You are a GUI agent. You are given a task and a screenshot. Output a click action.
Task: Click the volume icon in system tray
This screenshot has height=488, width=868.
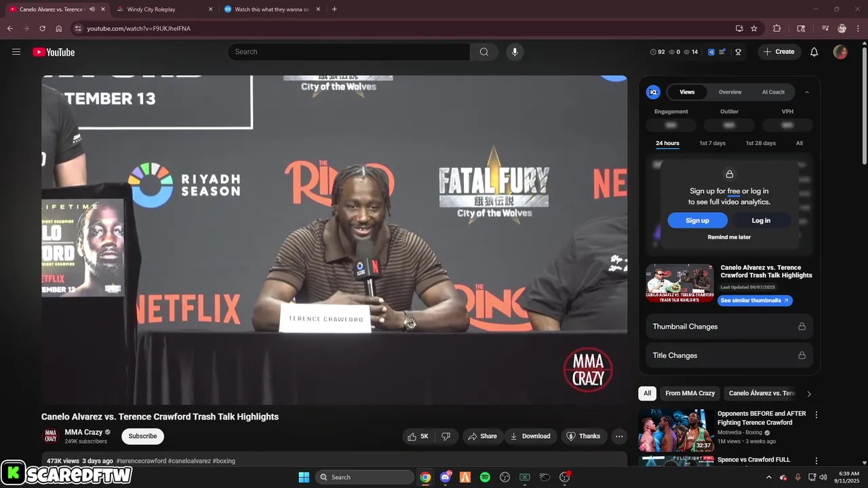tap(823, 477)
